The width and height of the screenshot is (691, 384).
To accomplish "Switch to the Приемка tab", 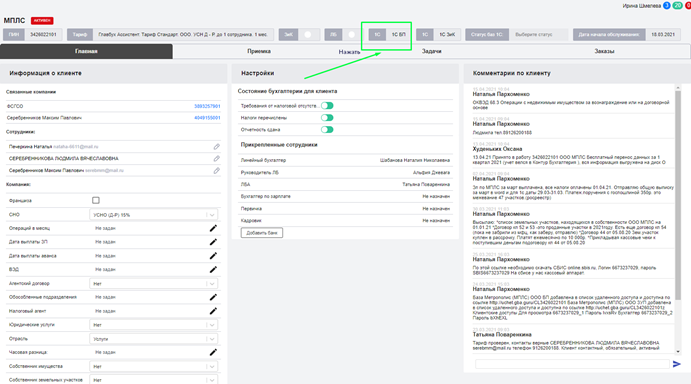I will click(259, 51).
